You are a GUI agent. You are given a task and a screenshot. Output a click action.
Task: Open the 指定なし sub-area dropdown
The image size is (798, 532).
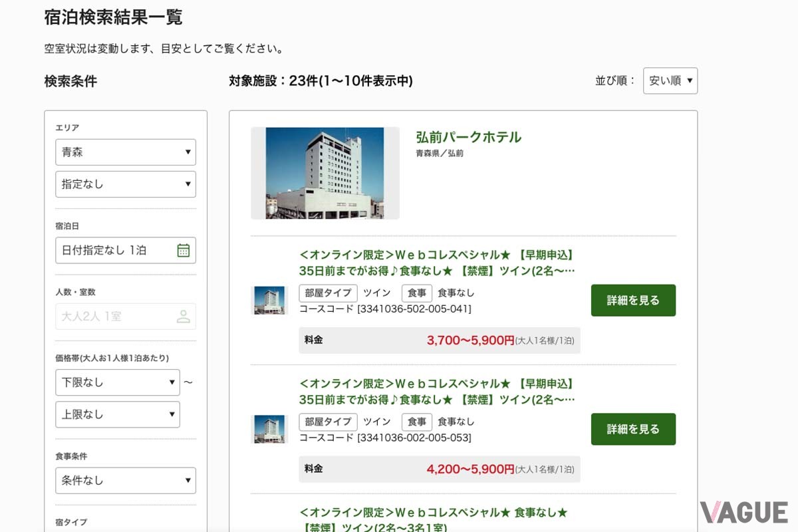(126, 184)
